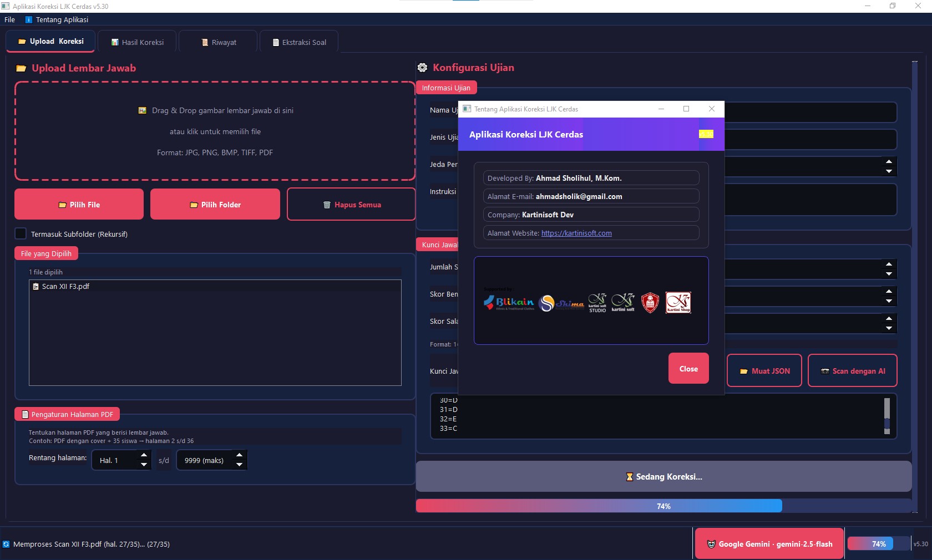The image size is (932, 560).
Task: Click the Kartini Shop logo
Action: tap(678, 303)
